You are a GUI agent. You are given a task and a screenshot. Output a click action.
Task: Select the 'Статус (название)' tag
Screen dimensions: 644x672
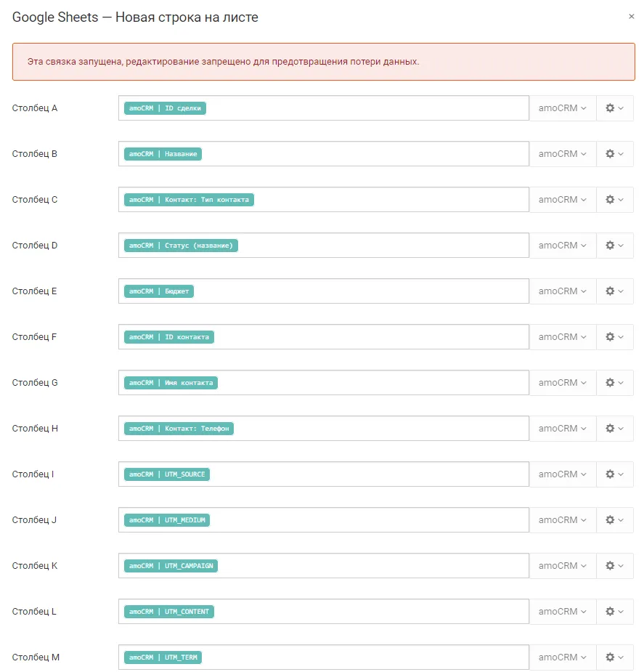point(181,246)
